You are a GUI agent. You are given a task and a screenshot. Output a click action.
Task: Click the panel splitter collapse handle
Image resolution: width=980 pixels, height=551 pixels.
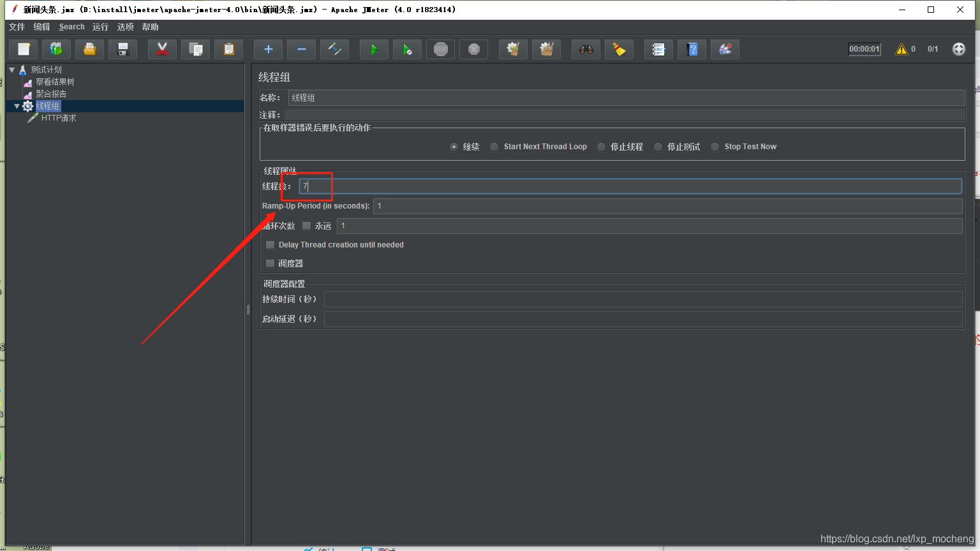(x=248, y=310)
